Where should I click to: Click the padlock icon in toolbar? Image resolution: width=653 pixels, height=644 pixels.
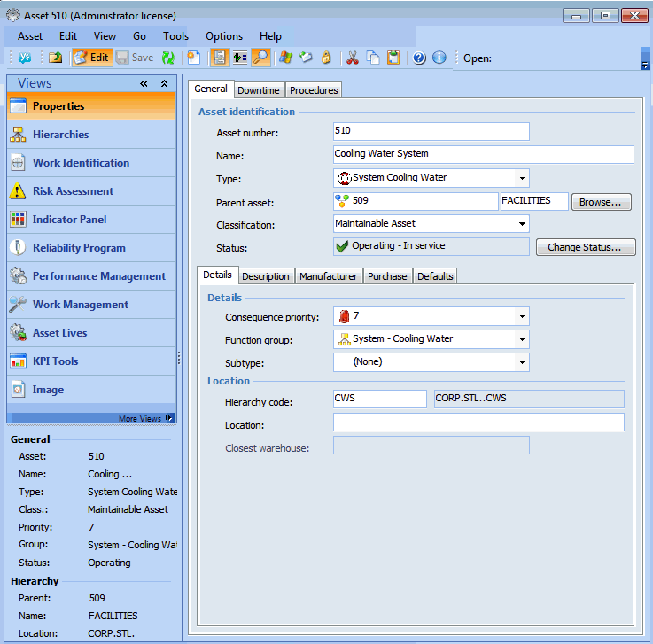[x=326, y=58]
